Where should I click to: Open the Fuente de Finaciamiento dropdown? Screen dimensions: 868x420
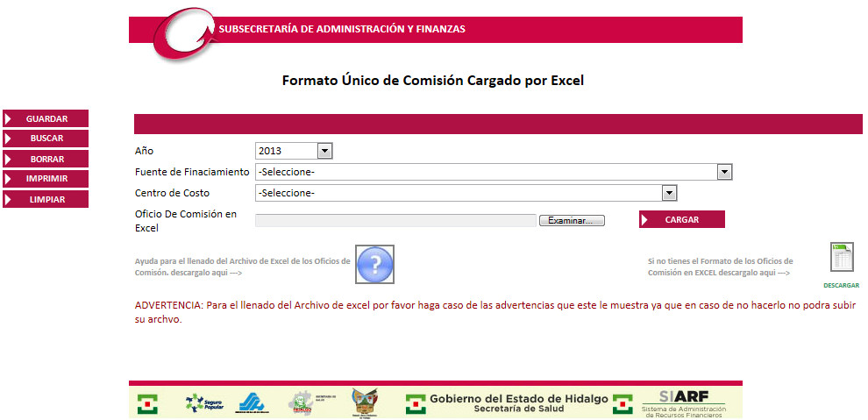tap(494, 172)
